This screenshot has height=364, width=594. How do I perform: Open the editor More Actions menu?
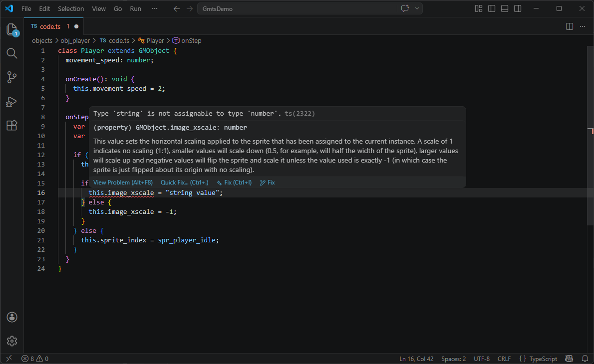point(582,26)
